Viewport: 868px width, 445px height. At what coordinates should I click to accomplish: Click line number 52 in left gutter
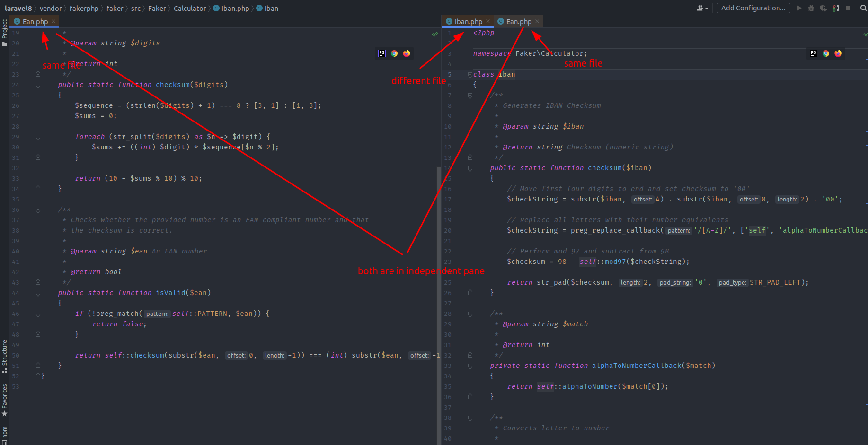[16, 376]
